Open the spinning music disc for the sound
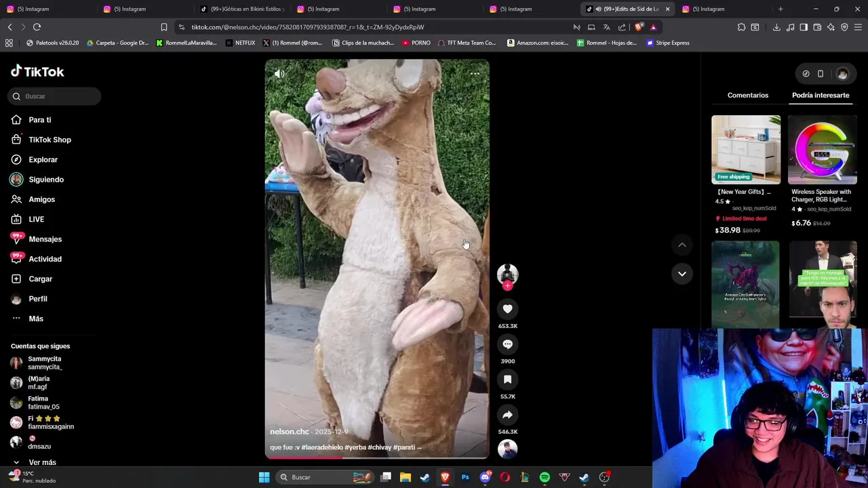The height and width of the screenshot is (488, 868). (x=507, y=449)
